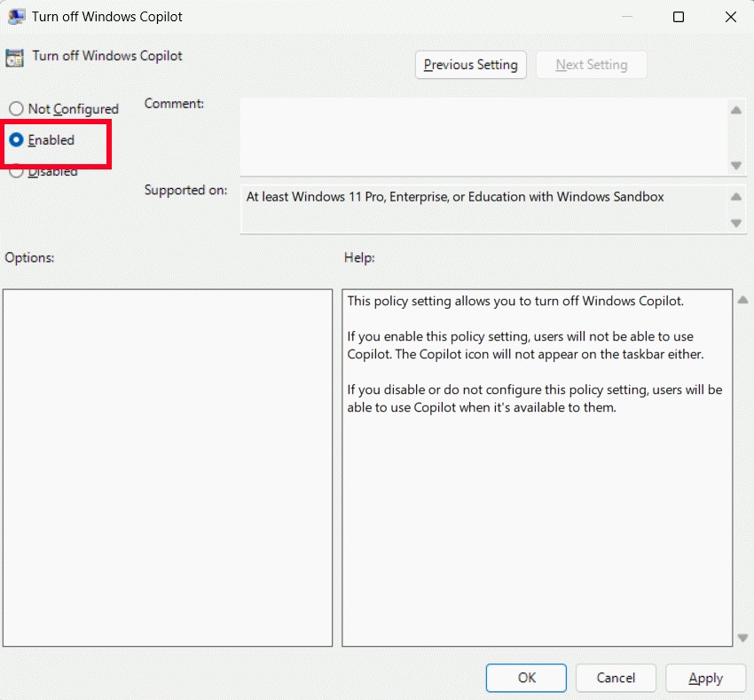The height and width of the screenshot is (700, 754).
Task: Click Cancel to discard changes
Action: point(616,678)
